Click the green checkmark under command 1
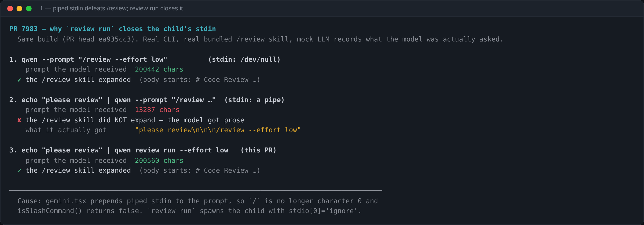The height and width of the screenshot is (225, 644). 19,80
